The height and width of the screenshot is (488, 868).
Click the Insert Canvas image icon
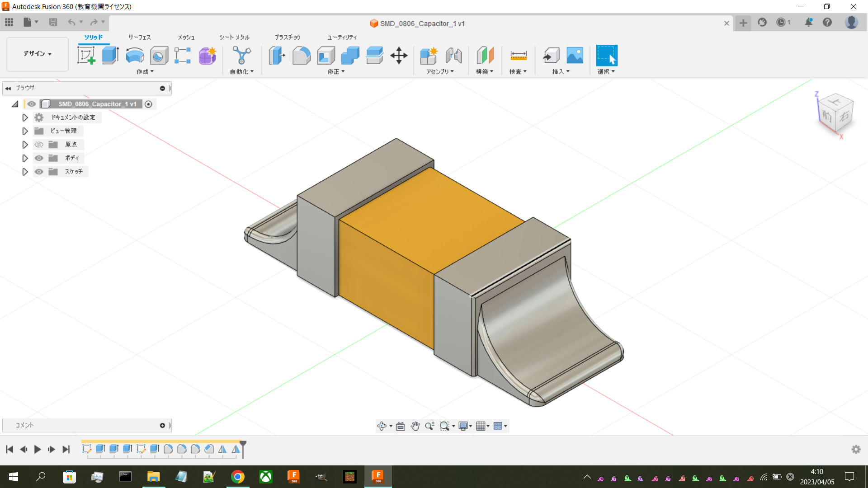575,56
